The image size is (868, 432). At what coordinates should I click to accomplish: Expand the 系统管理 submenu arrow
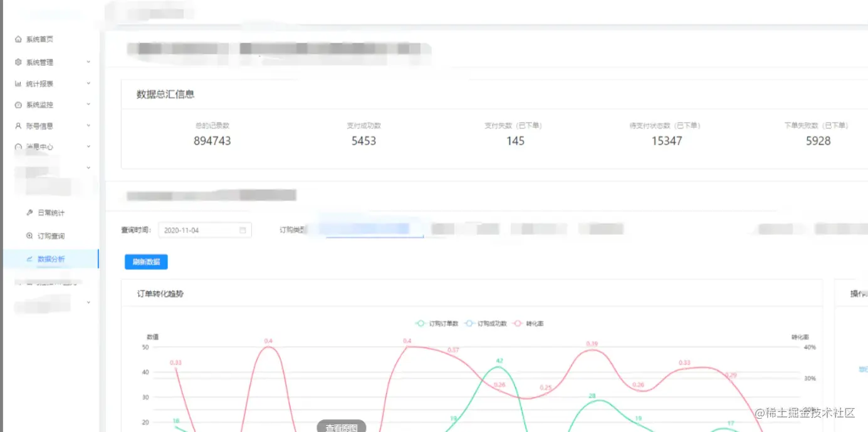pyautogui.click(x=88, y=62)
